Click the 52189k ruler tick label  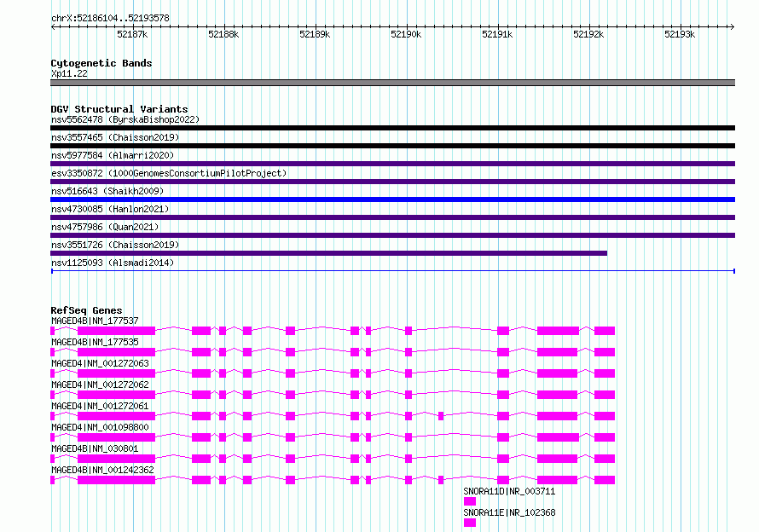point(315,34)
